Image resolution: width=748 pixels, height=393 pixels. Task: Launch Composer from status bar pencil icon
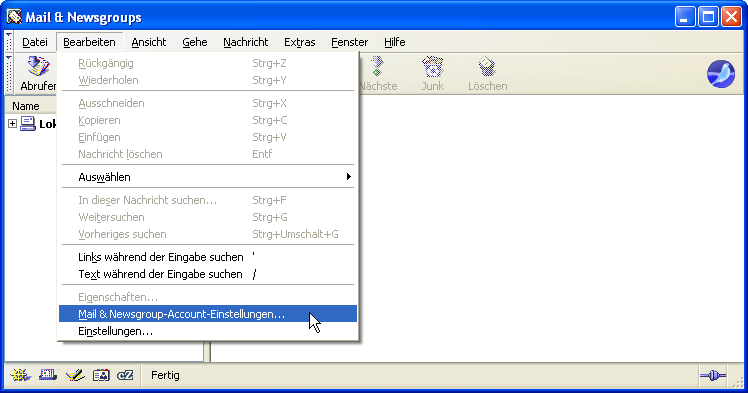coord(75,375)
